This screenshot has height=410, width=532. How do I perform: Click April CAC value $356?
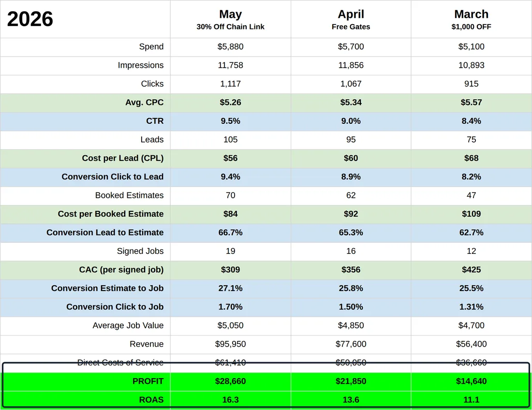[x=351, y=270]
